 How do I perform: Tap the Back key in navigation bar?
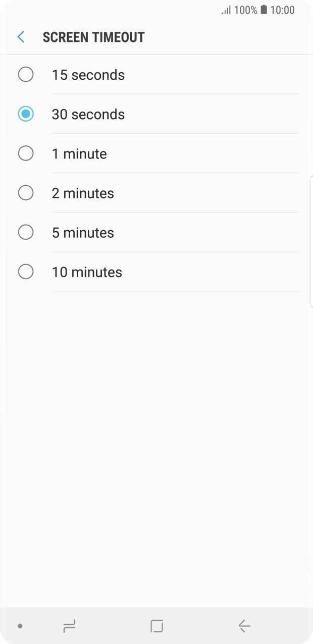[x=244, y=626]
